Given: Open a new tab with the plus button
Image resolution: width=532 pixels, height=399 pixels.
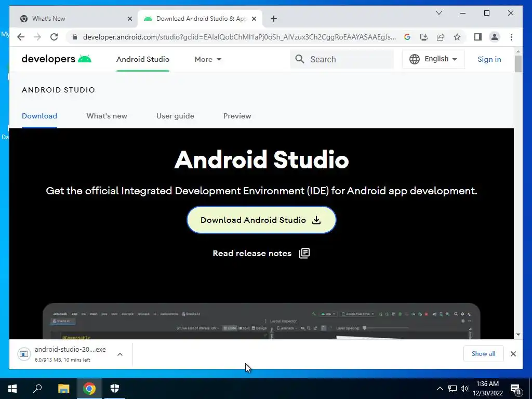Looking at the screenshot, I should tap(274, 19).
